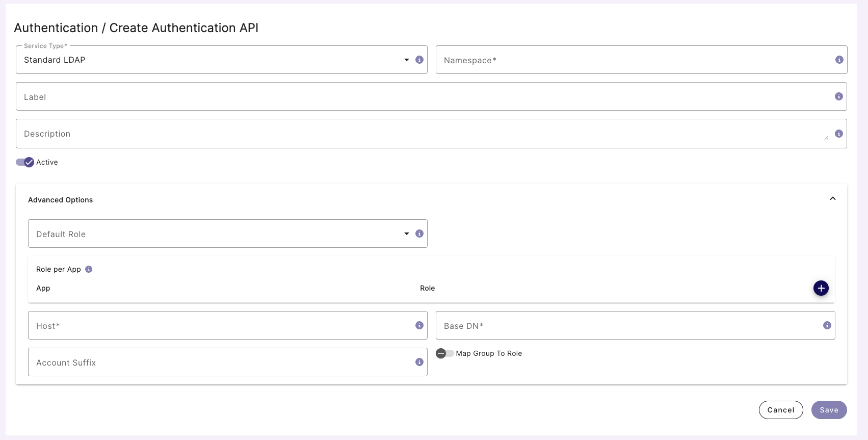Click into the Namespace input field
The image size is (868, 440).
pos(632,60)
